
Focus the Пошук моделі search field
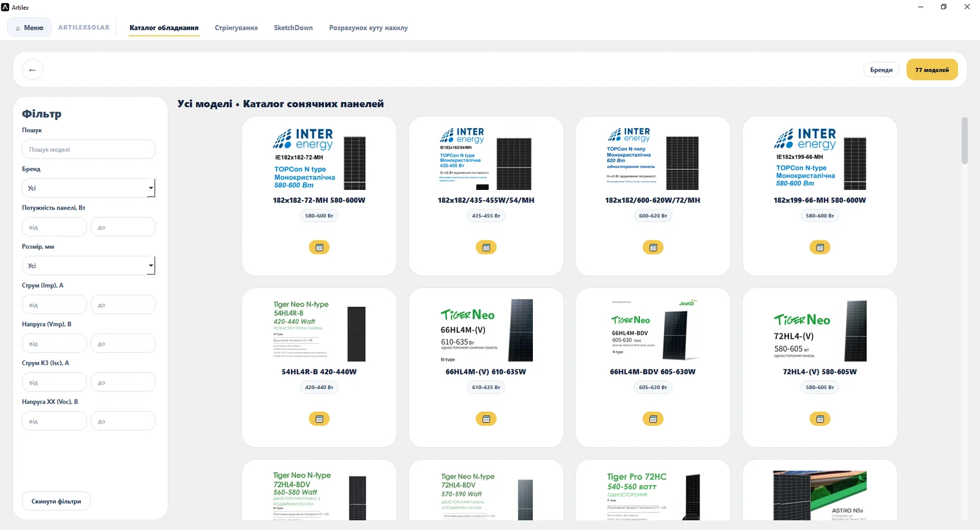click(x=89, y=150)
